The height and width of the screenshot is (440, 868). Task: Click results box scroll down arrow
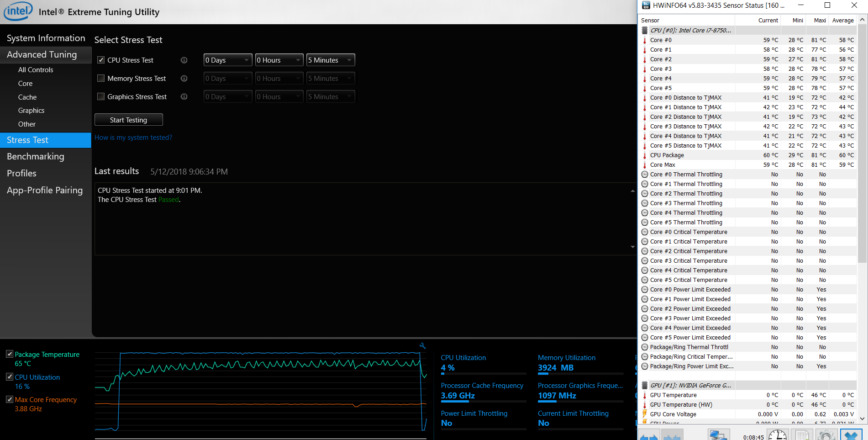(632, 247)
